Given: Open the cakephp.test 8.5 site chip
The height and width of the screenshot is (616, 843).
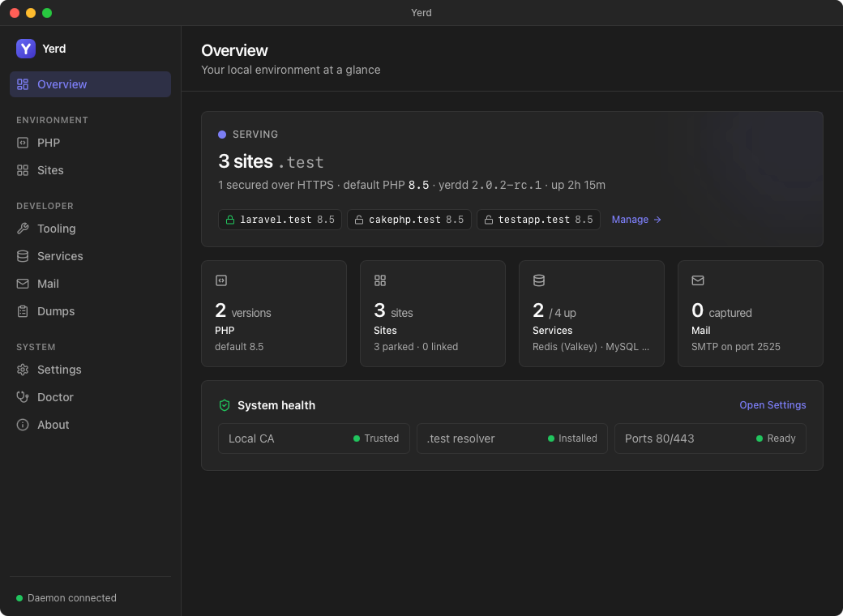Looking at the screenshot, I should [x=409, y=220].
